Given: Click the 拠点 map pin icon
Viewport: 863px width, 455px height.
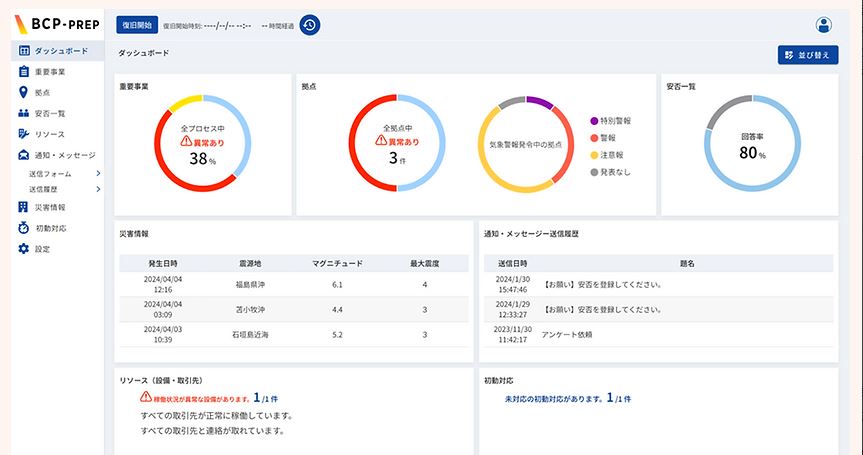Looking at the screenshot, I should coord(24,93).
